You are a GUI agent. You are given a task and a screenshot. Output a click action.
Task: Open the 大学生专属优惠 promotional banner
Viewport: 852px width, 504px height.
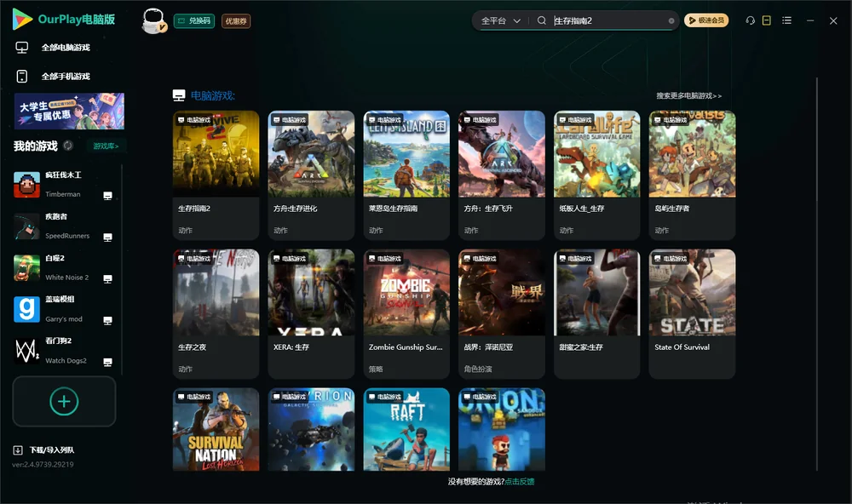pos(69,112)
